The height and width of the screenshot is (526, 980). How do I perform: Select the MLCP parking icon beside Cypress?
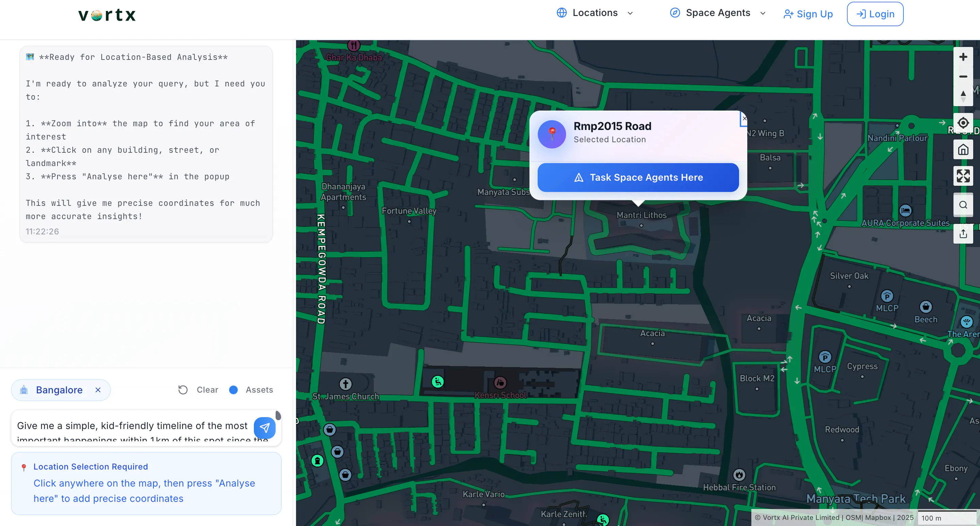pos(824,357)
